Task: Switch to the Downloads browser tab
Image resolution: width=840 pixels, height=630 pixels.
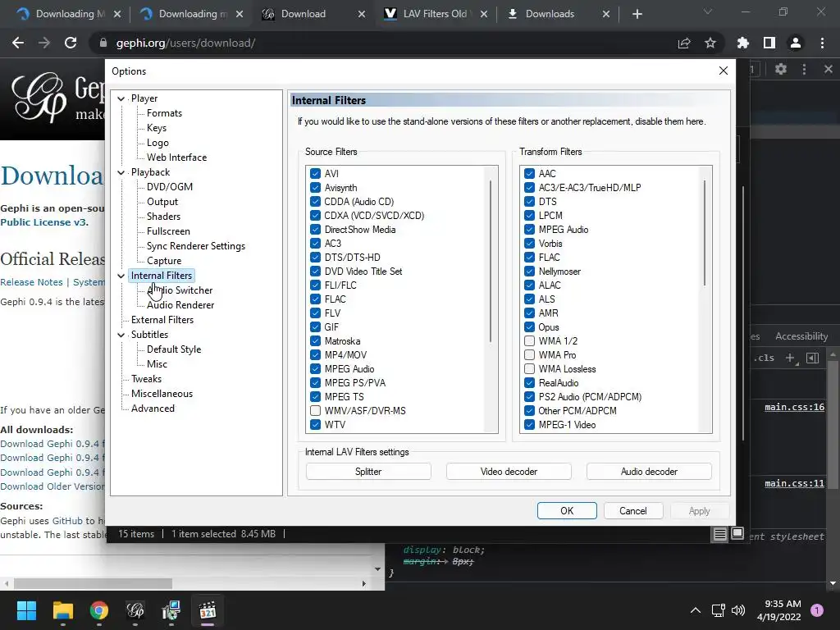Action: [558, 14]
